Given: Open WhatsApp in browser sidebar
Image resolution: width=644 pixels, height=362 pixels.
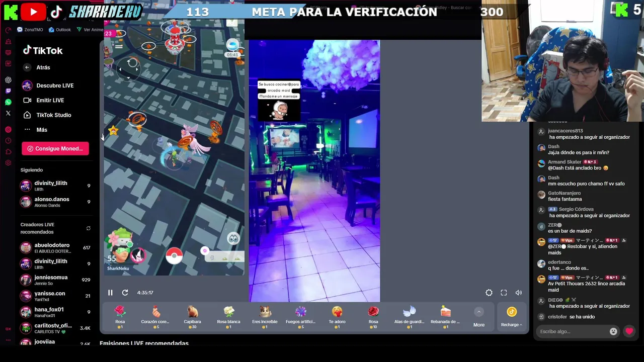Looking at the screenshot, I should pyautogui.click(x=8, y=102).
